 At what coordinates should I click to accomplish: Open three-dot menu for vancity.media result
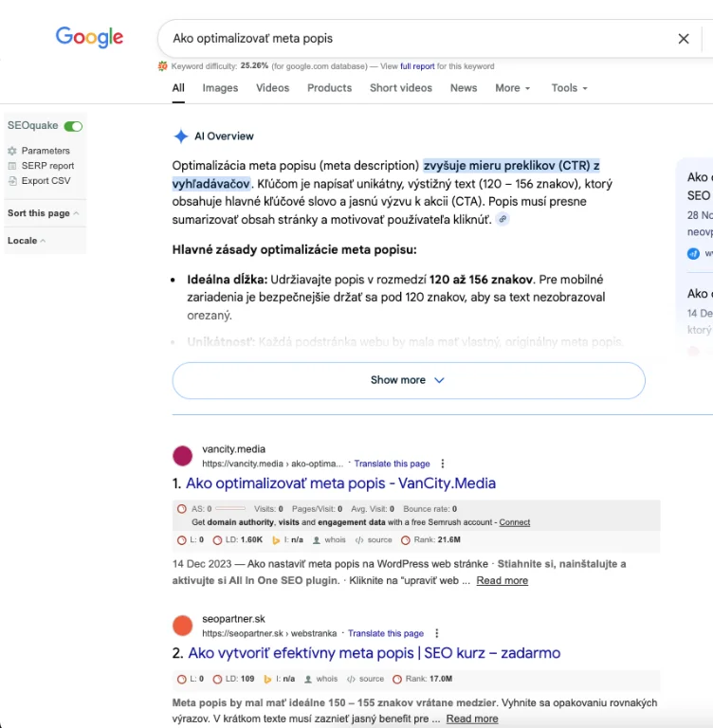tap(443, 464)
